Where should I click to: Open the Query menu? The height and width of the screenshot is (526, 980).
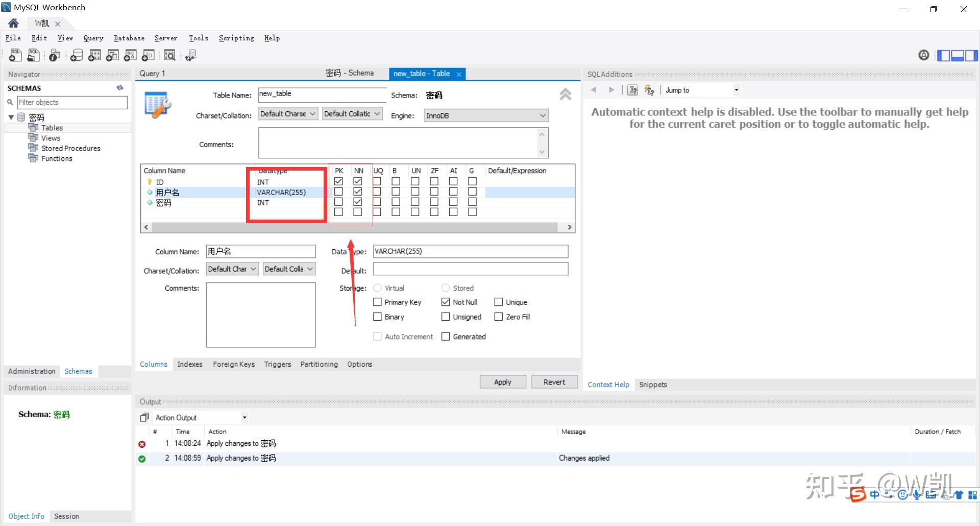(93, 38)
